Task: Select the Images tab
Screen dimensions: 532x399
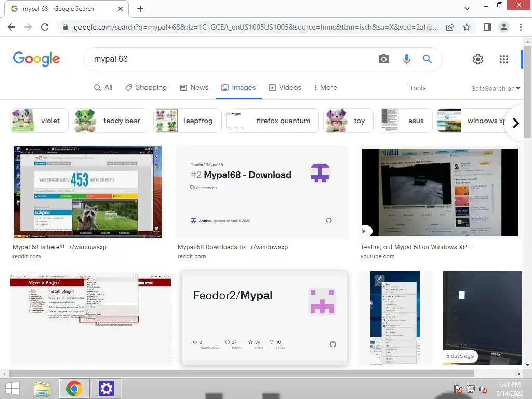Action: pyautogui.click(x=238, y=87)
